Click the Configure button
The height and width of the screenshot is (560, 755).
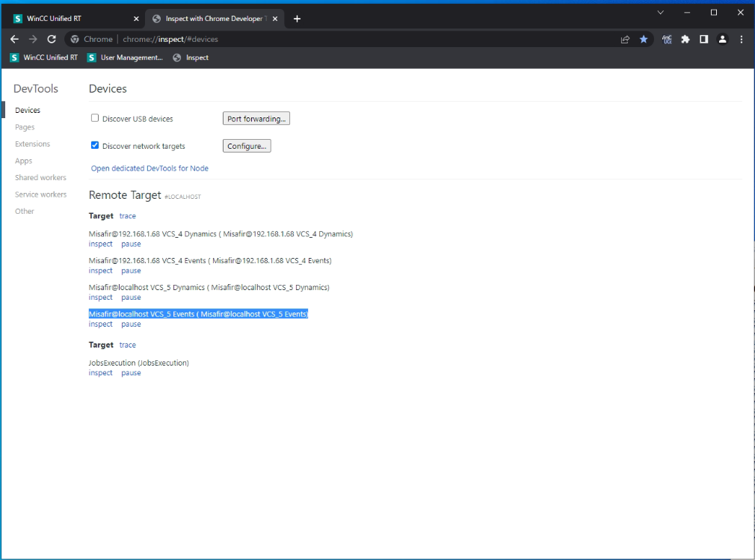[x=247, y=147]
